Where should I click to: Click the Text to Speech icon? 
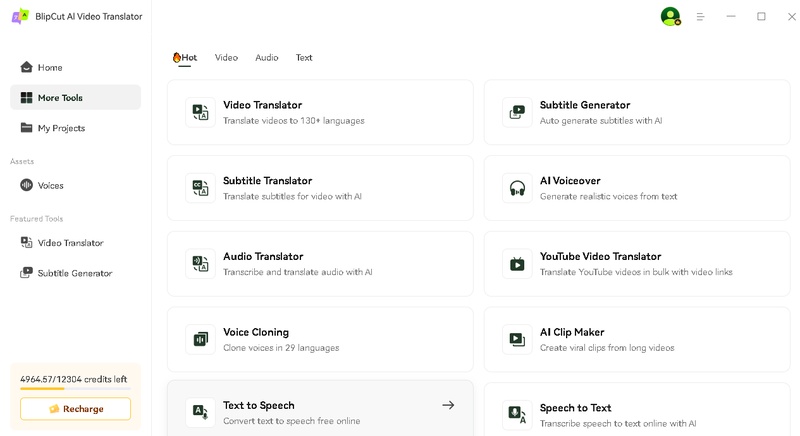pos(201,412)
